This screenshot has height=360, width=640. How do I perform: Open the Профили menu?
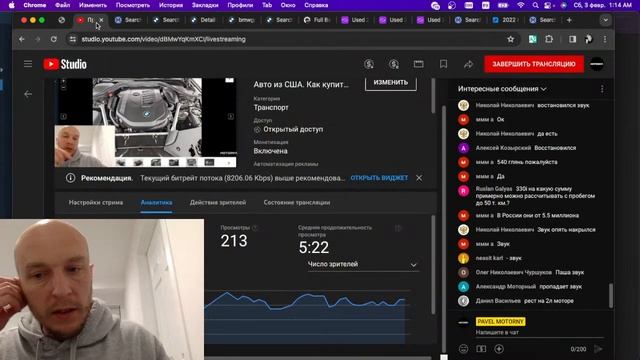coord(240,5)
